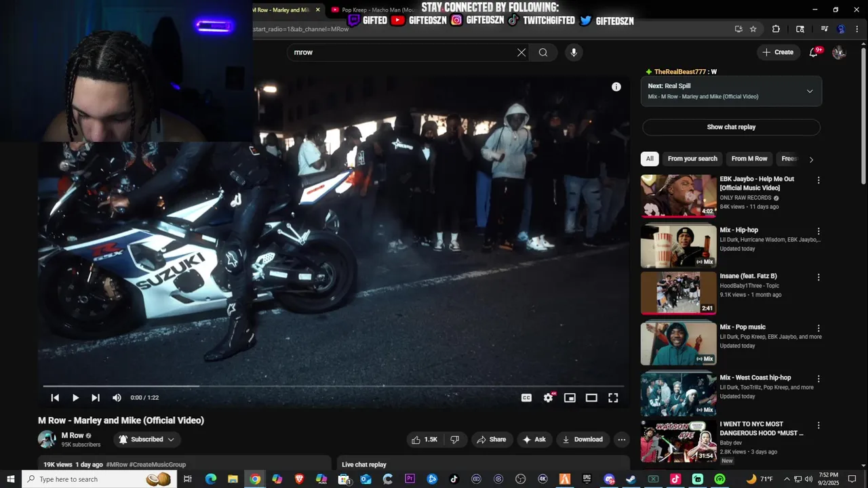The width and height of the screenshot is (868, 488).
Task: Open the Mix - Hip-hop title
Action: [x=739, y=230]
